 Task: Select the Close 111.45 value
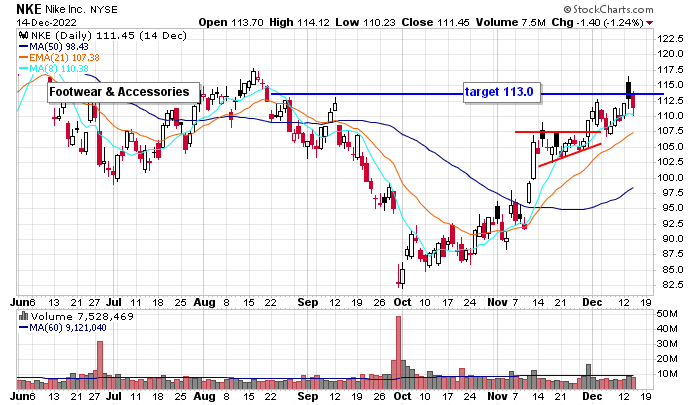pos(435,22)
